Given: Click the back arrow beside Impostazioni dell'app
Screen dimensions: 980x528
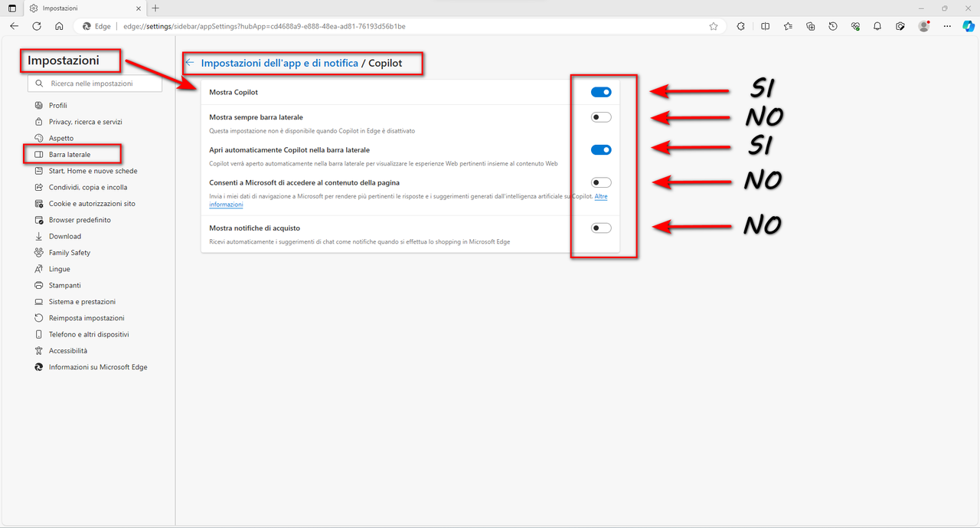Looking at the screenshot, I should [x=190, y=63].
